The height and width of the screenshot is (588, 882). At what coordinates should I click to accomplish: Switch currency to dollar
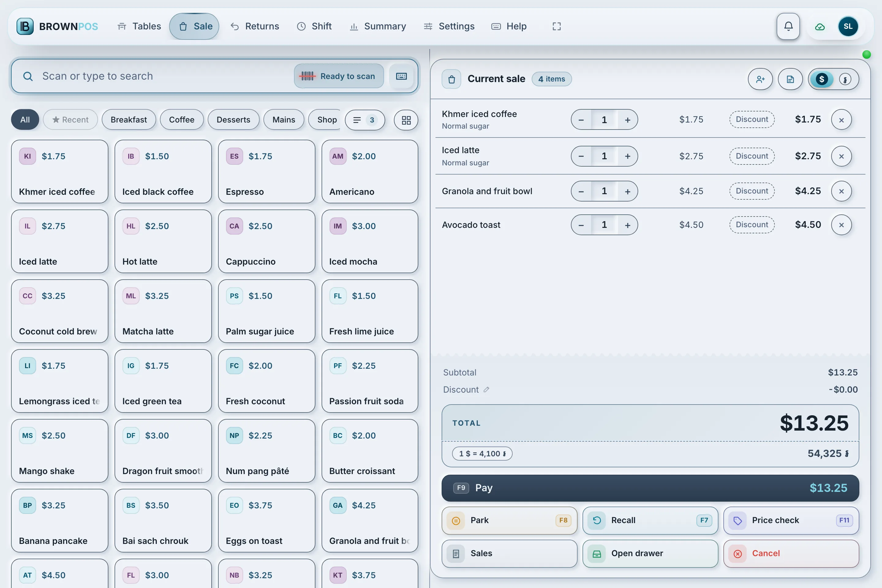pos(822,79)
